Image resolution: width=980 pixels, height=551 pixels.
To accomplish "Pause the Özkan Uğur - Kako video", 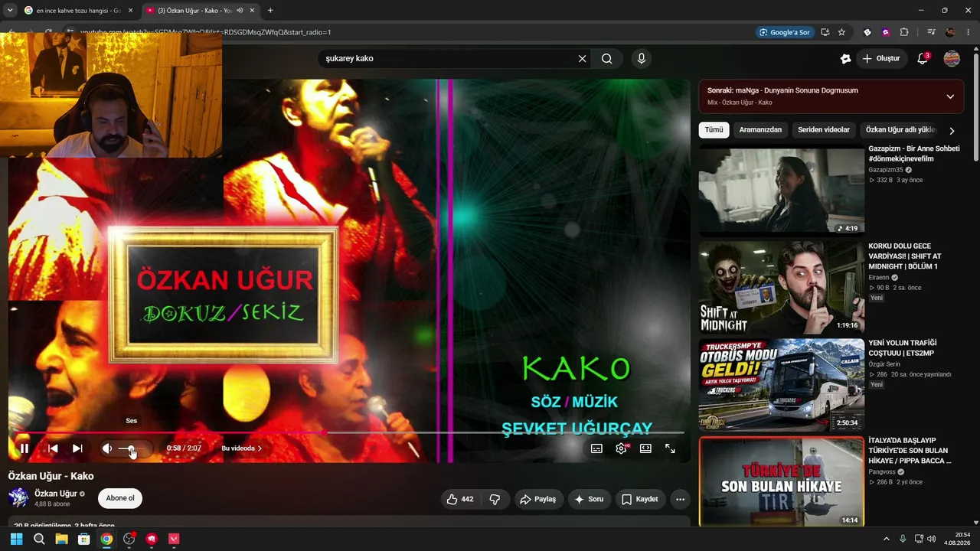I will 24,448.
